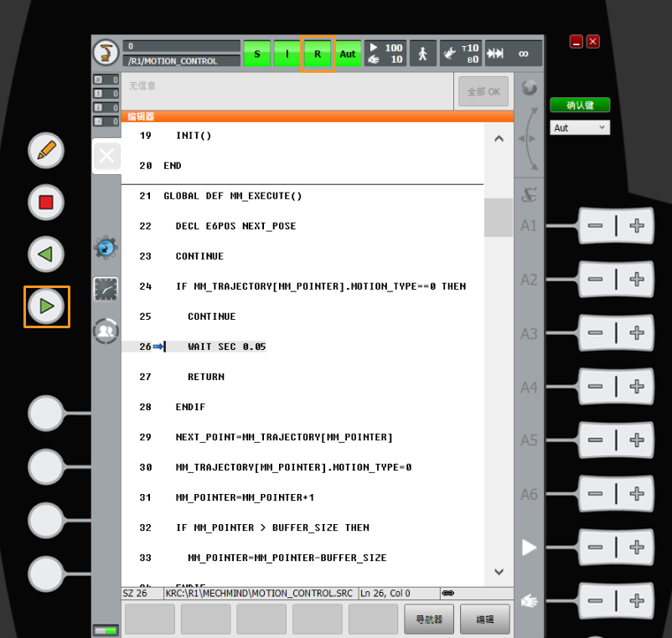Open the Aut operating mode indicator
This screenshot has width=672, height=638.
click(x=348, y=54)
